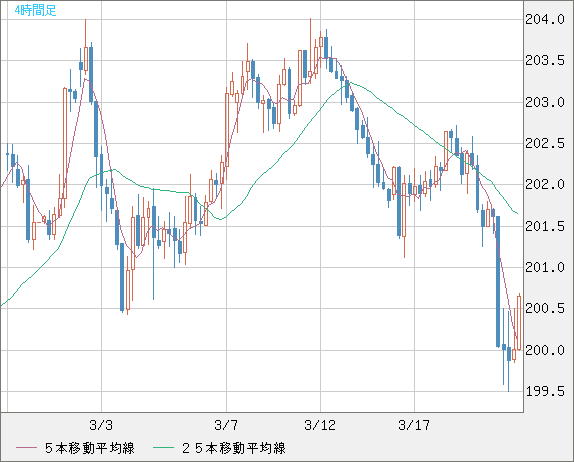Click the 3/3 date label
The width and height of the screenshot is (574, 462).
coord(101,425)
